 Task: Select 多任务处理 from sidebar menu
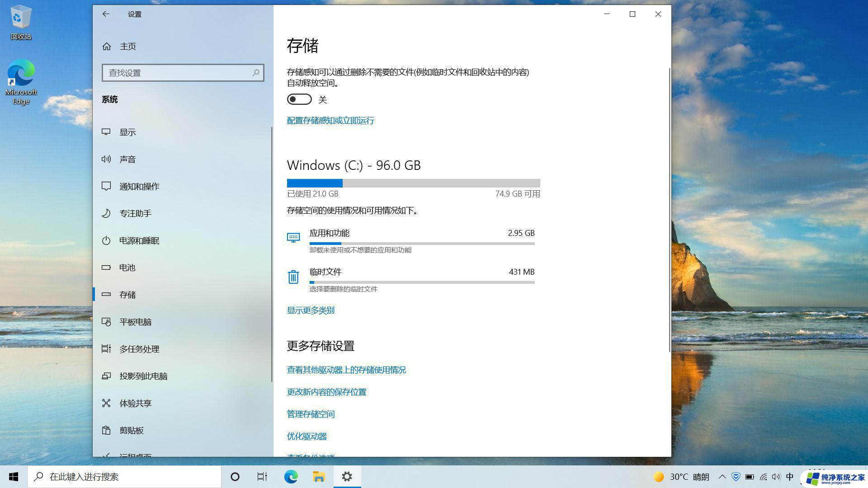point(140,348)
